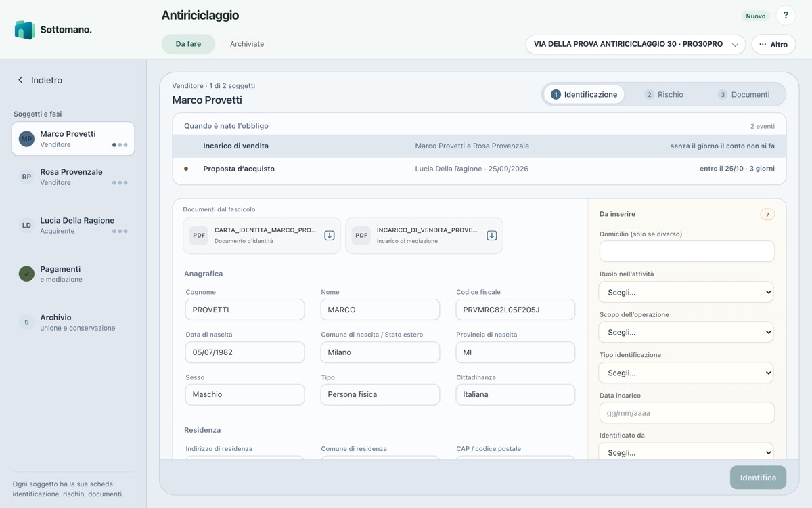
Task: Select Lucia Della Ragione in the subjects list
Action: (x=73, y=226)
